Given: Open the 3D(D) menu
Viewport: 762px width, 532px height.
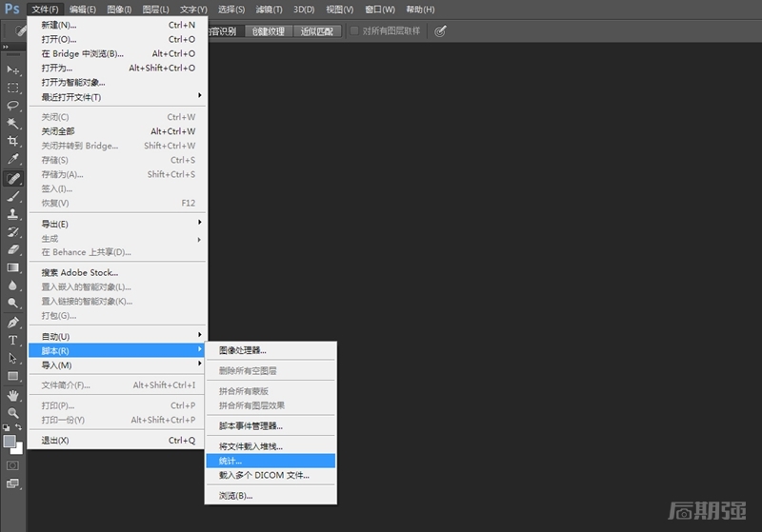Looking at the screenshot, I should pyautogui.click(x=304, y=10).
